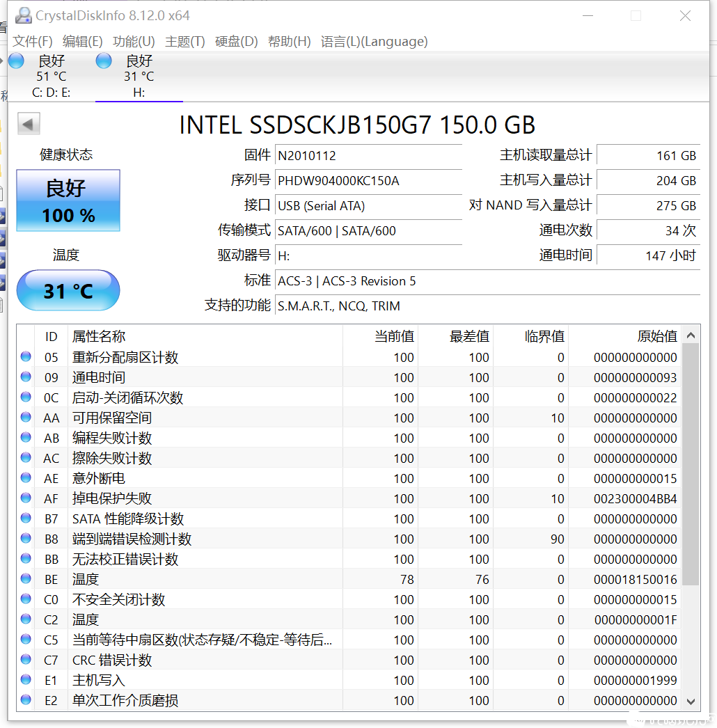Click the scroll down arrow of attribute list

click(691, 701)
